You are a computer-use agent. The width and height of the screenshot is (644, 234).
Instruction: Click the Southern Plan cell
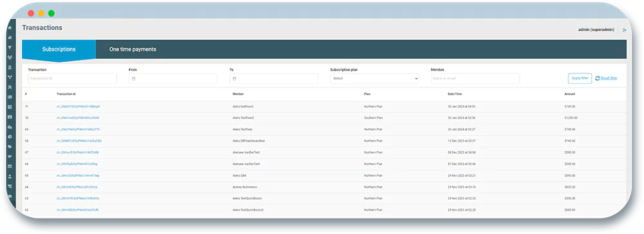tap(374, 118)
